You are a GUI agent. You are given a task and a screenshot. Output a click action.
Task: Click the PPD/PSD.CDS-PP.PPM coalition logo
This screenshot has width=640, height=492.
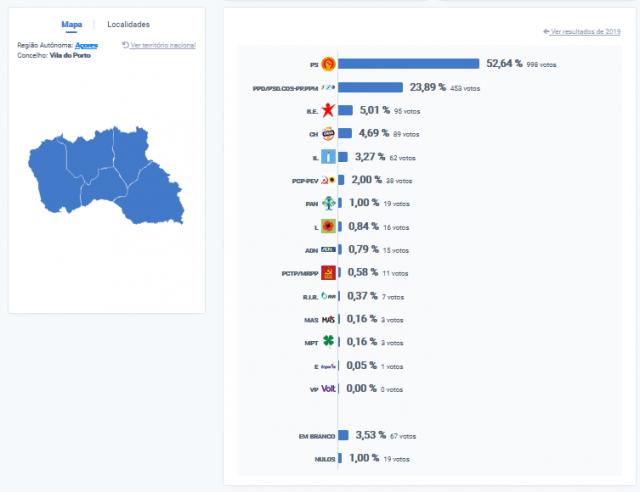[328, 88]
